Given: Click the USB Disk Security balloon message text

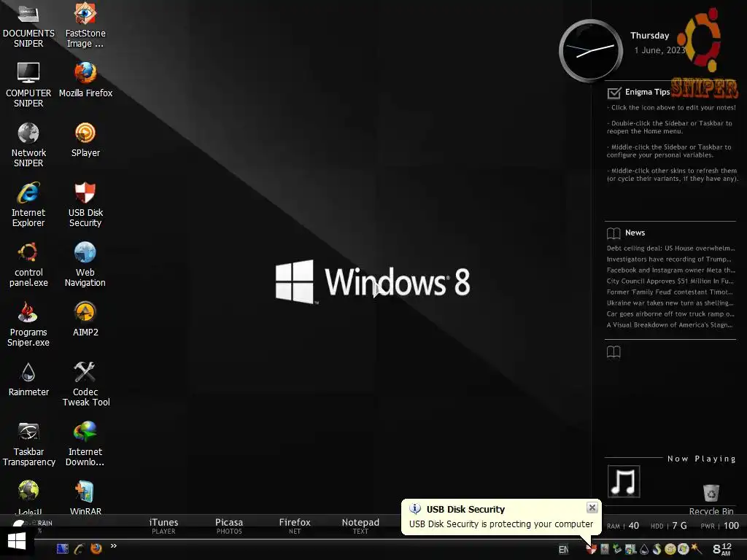Looking at the screenshot, I should pos(500,524).
